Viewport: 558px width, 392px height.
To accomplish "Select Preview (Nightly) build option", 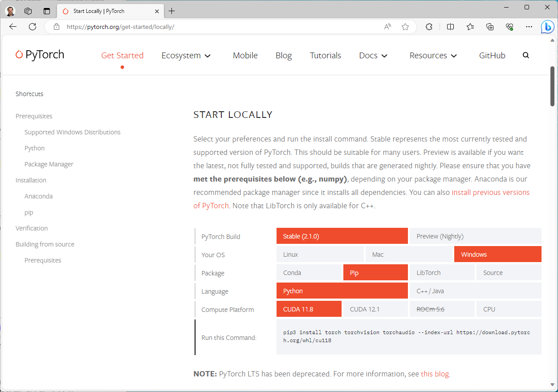I will pos(475,236).
